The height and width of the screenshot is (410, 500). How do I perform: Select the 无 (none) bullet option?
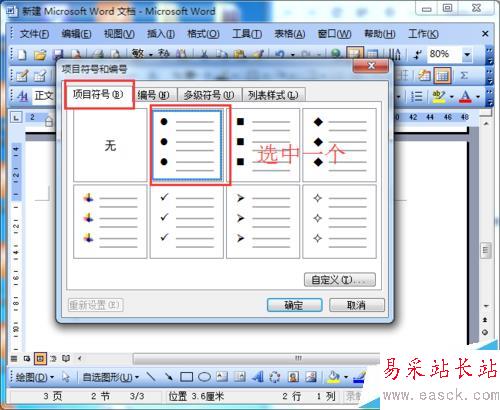(x=110, y=145)
